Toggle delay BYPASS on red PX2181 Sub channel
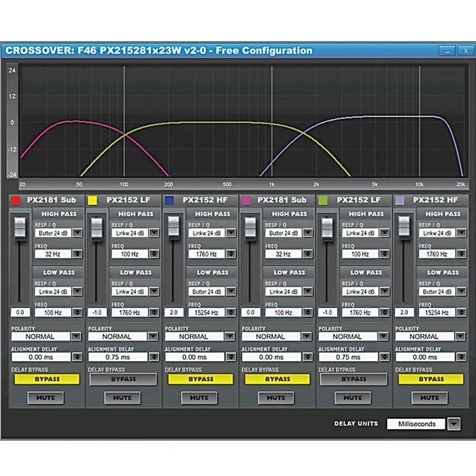Viewport: 476px width, 476px height. tap(47, 379)
